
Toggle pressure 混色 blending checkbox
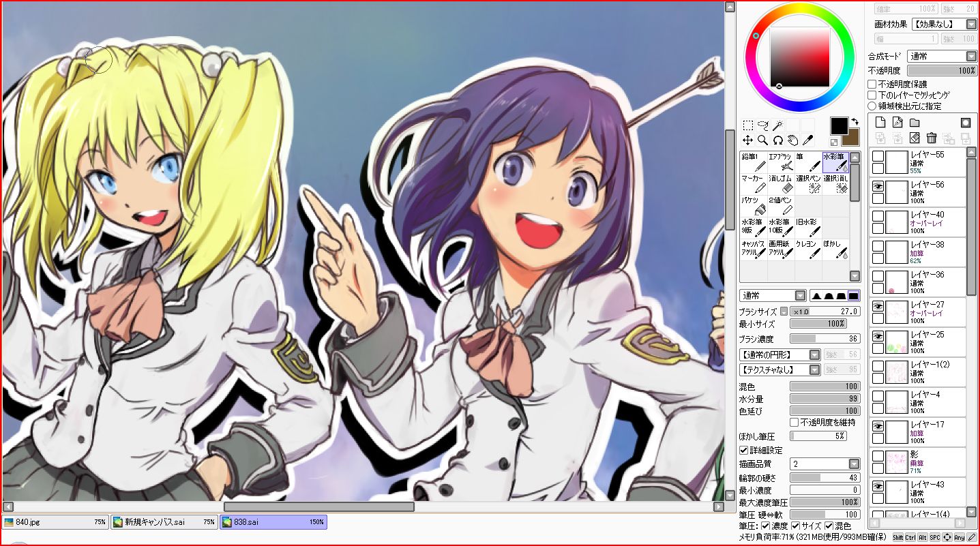click(x=829, y=526)
